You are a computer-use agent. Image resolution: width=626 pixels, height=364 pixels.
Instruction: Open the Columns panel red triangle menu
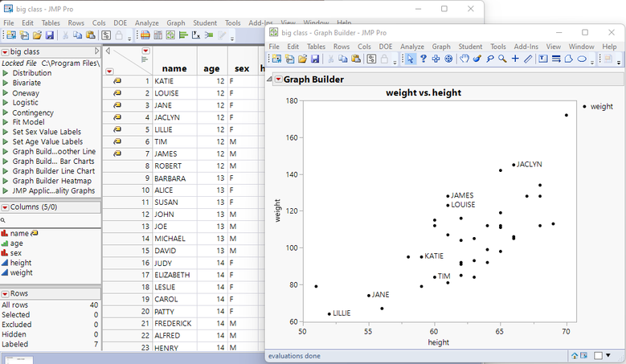click(5, 207)
